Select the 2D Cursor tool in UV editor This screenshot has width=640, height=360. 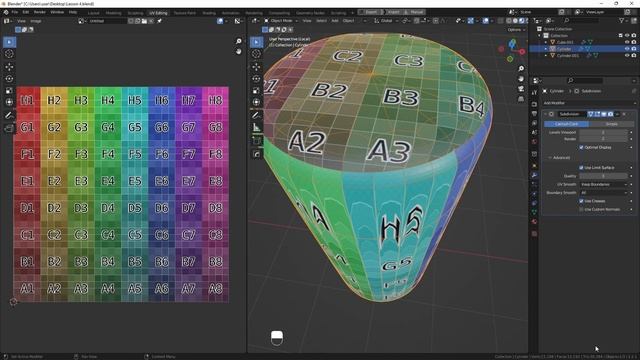pos(9,54)
